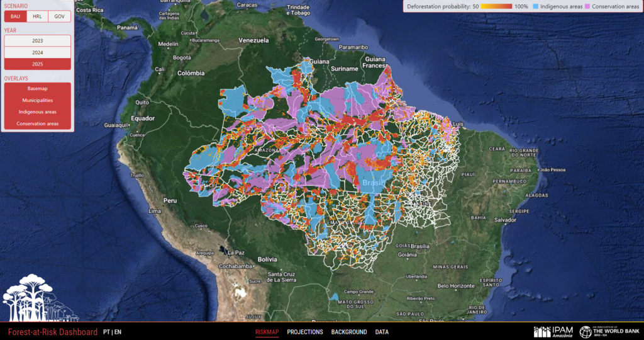Click the Equador label on the map
The image size is (644, 340).
[x=143, y=118]
